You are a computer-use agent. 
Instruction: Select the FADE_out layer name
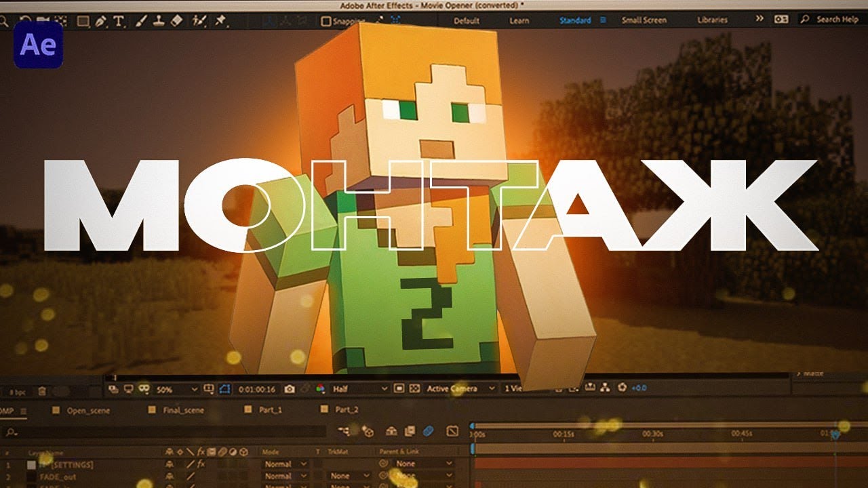tap(58, 476)
